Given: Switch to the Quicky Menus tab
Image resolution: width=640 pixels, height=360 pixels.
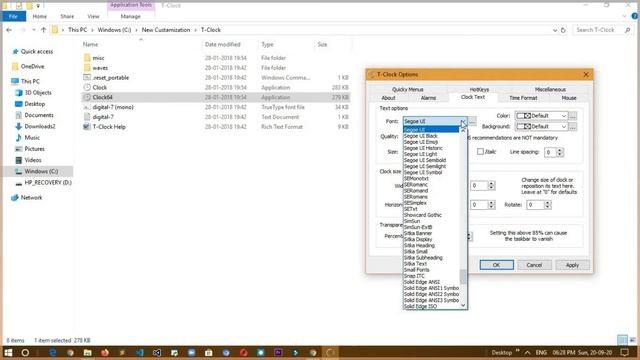Looking at the screenshot, I should click(x=407, y=89).
